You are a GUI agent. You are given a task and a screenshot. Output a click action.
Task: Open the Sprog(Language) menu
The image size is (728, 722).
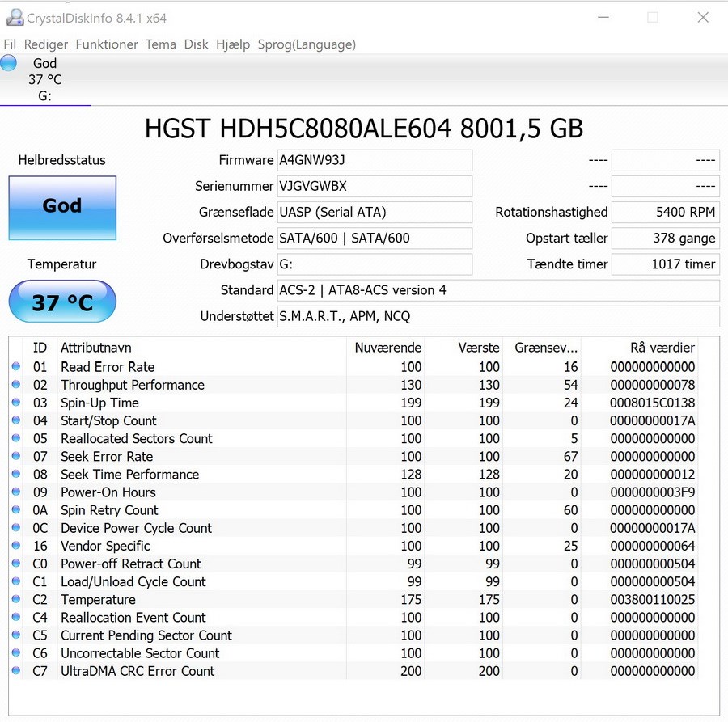click(x=307, y=44)
